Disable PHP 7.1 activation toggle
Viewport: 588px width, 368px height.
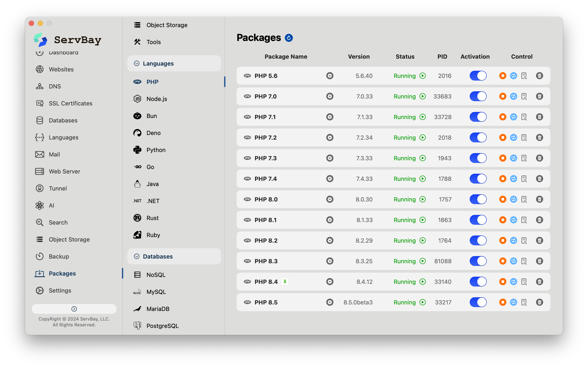pos(478,117)
